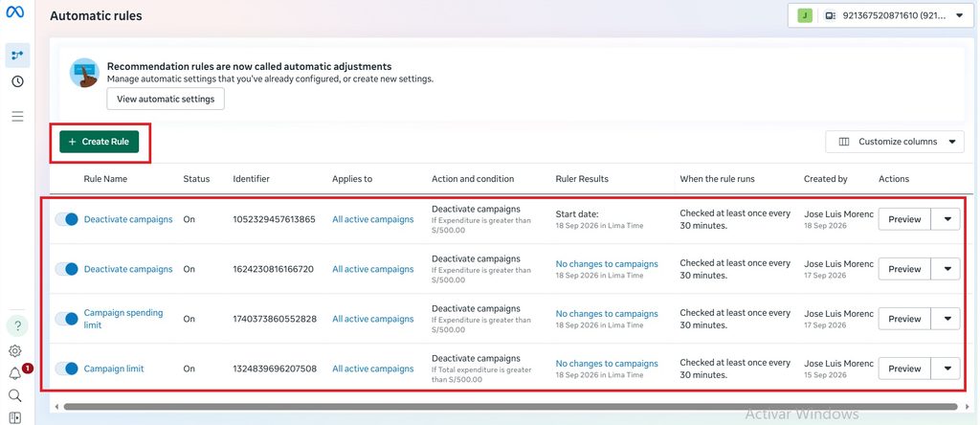Open No changes to campaigns for Campaign limit
The width and height of the screenshot is (980, 425).
[x=607, y=363]
